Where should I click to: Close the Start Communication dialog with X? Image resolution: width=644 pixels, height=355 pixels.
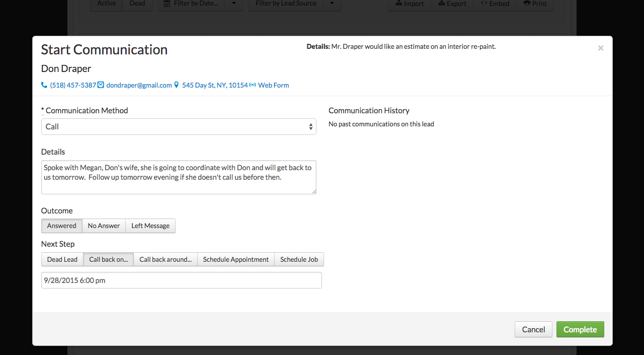pyautogui.click(x=600, y=48)
